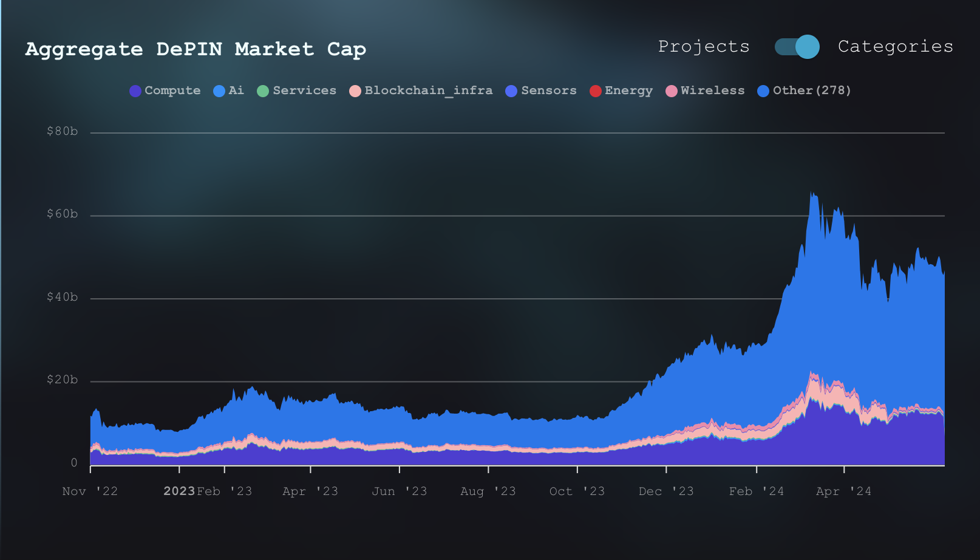Click the Energy legend red dot
This screenshot has height=560, width=980.
tap(596, 91)
